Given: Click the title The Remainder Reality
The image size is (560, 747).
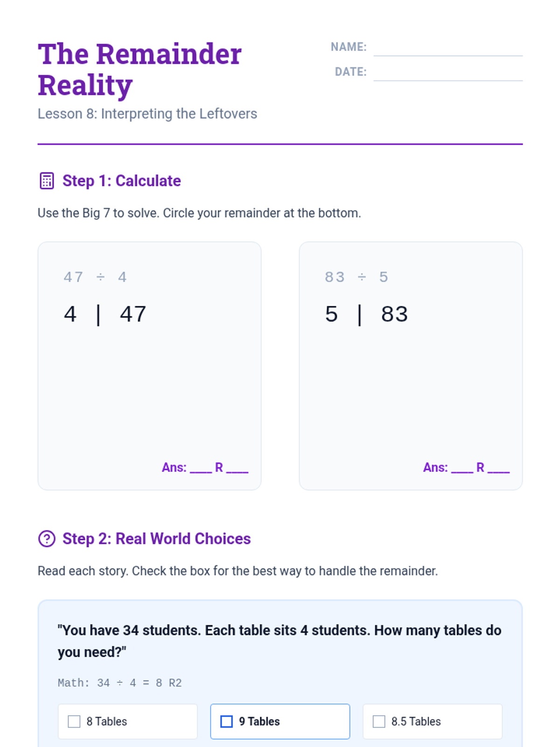Looking at the screenshot, I should pos(139,69).
